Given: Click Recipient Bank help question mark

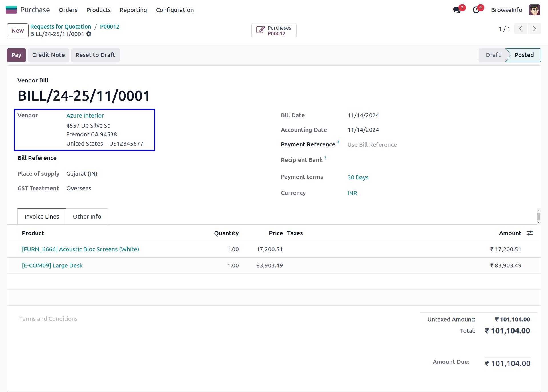Looking at the screenshot, I should point(325,158).
